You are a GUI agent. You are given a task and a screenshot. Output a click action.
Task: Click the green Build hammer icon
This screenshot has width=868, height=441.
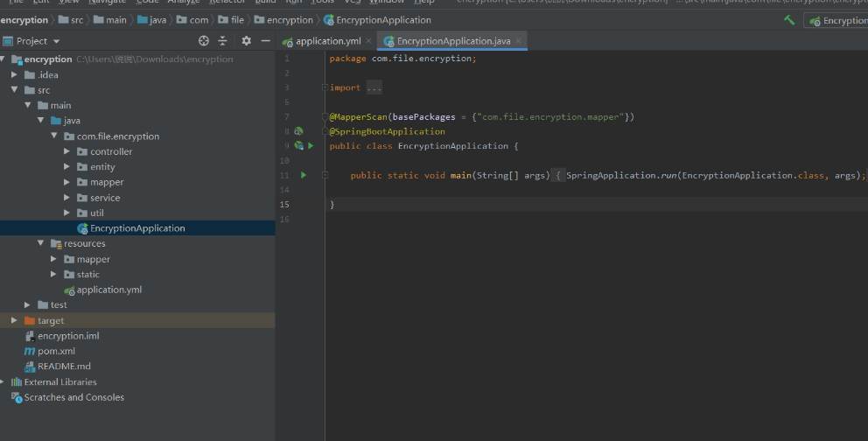click(789, 20)
